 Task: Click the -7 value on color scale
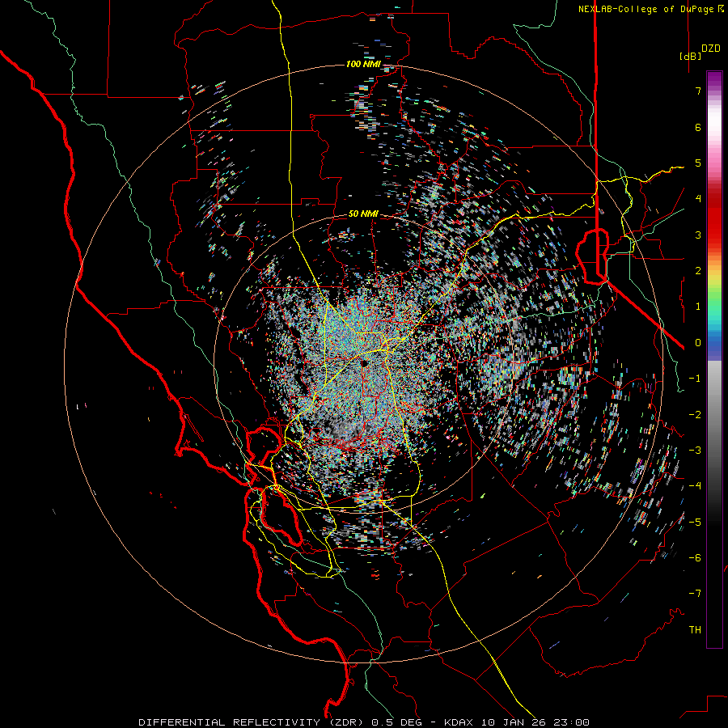coord(695,594)
